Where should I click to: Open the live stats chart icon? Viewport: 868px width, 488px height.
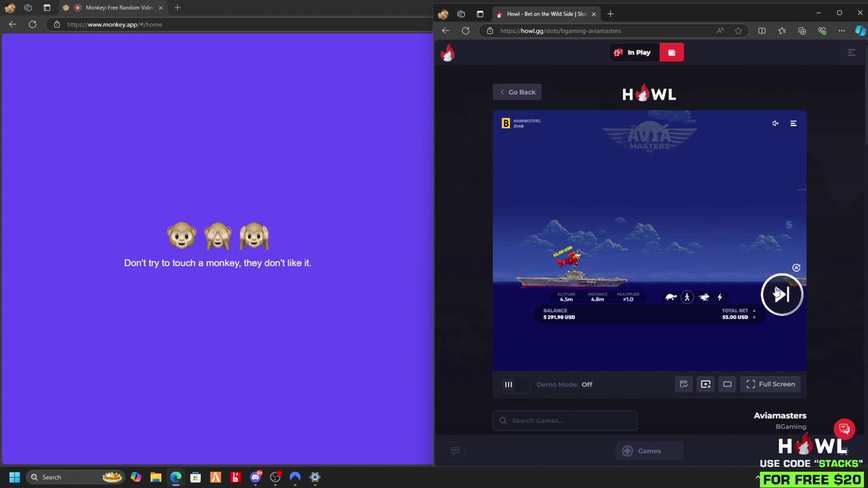684,384
